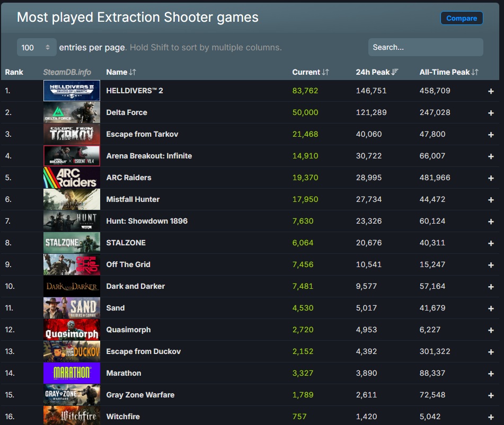The width and height of the screenshot is (504, 425).
Task: Open the entries per page dropdown
Action: coord(37,47)
